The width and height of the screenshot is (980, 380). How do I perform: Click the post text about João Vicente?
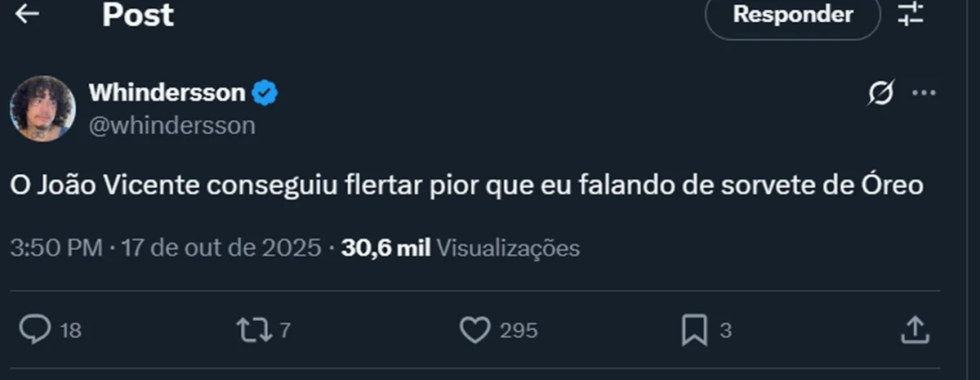tap(466, 186)
